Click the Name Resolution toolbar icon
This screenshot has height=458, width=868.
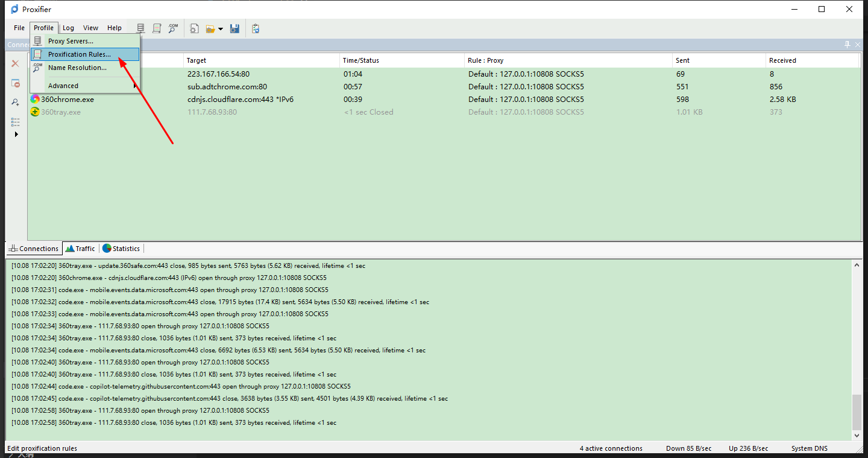pos(173,28)
